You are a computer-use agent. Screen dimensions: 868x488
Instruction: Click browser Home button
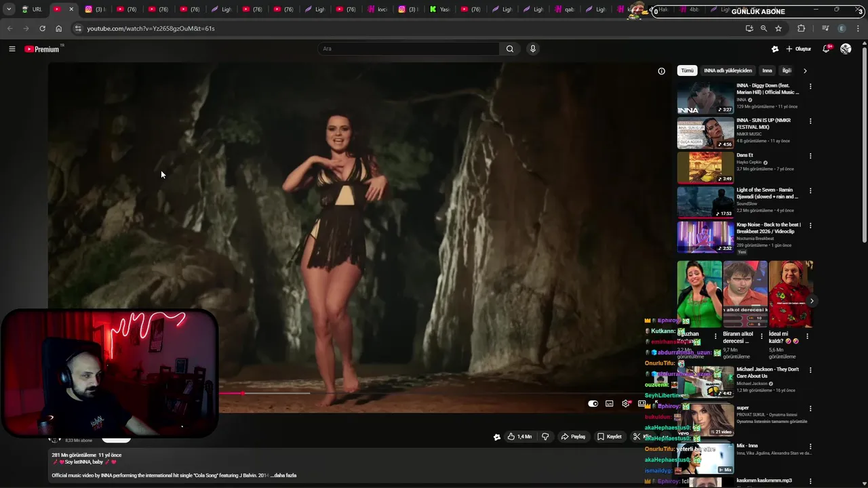(58, 28)
